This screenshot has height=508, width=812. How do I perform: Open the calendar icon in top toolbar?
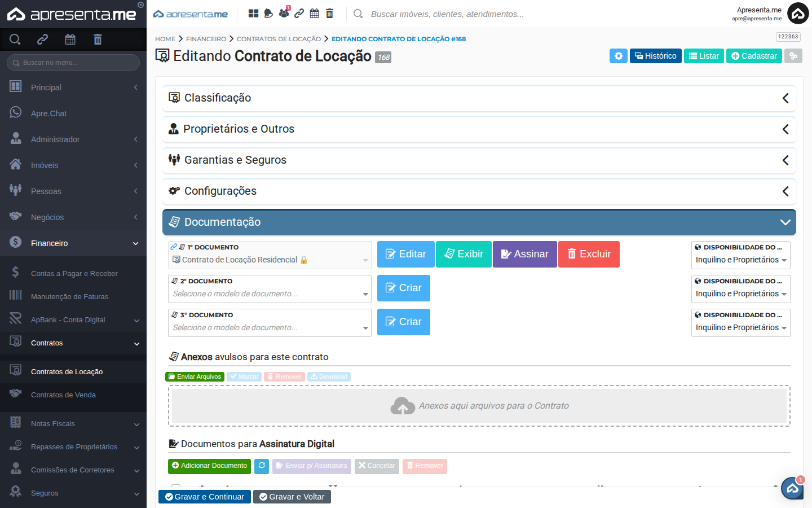coord(314,12)
